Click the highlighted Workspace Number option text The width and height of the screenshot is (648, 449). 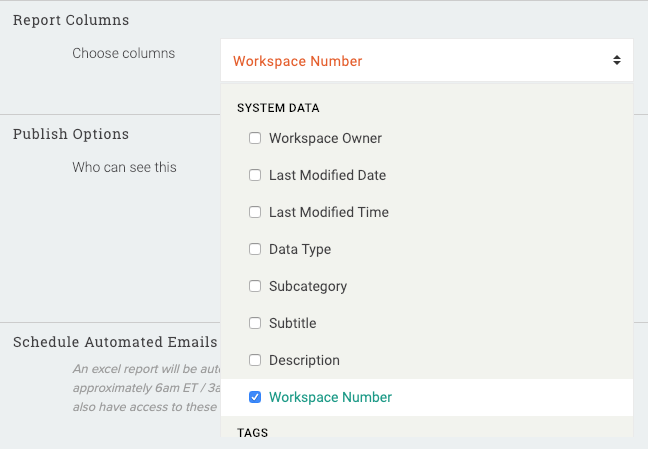(x=330, y=397)
